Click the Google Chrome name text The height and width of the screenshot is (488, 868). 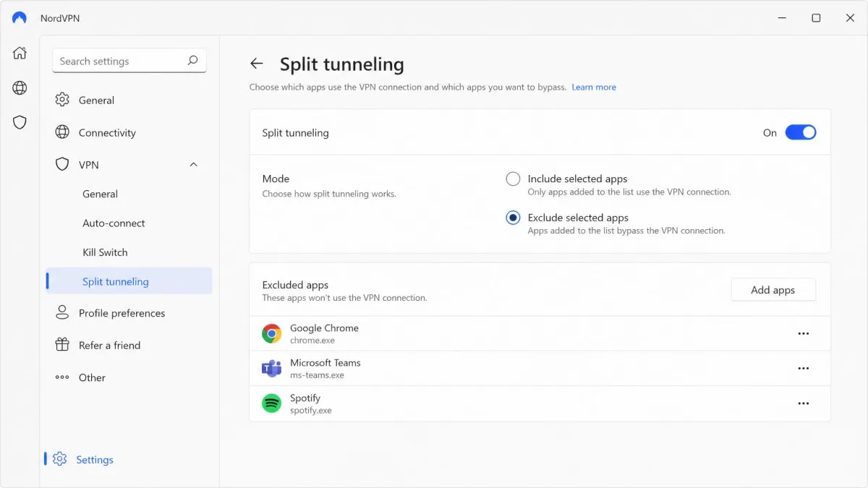coord(324,328)
